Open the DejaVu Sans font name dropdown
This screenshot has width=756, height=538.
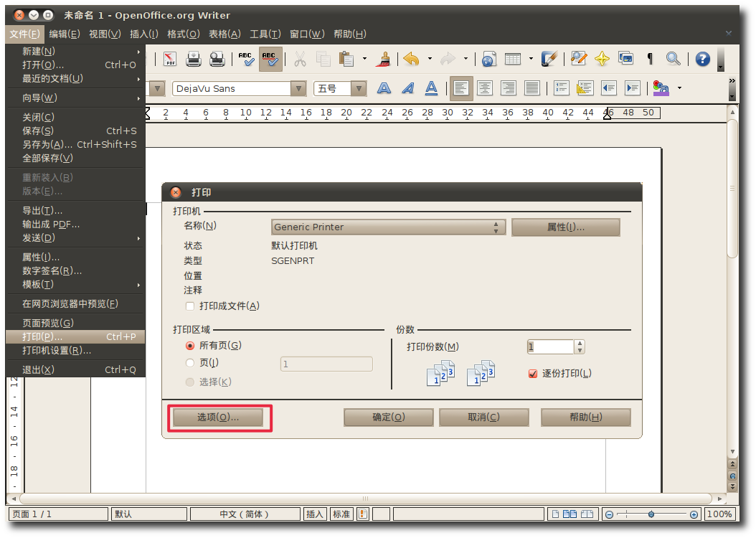click(298, 89)
